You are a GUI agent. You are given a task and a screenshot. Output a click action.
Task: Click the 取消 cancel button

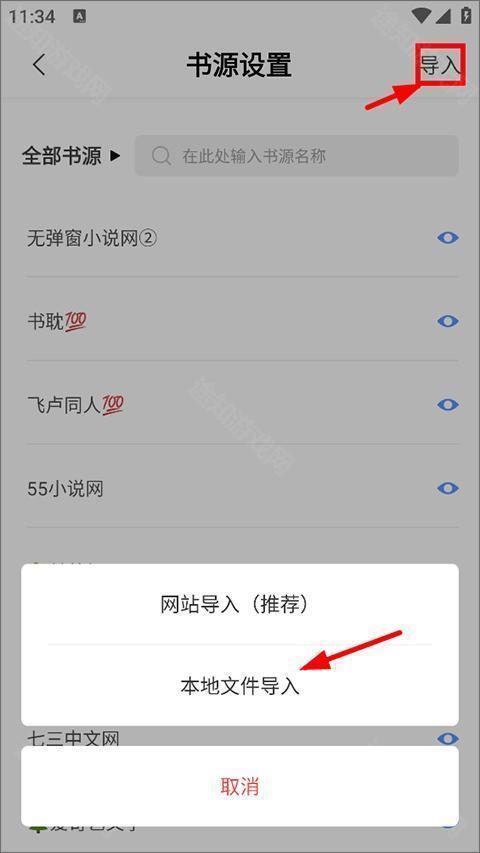tap(240, 787)
